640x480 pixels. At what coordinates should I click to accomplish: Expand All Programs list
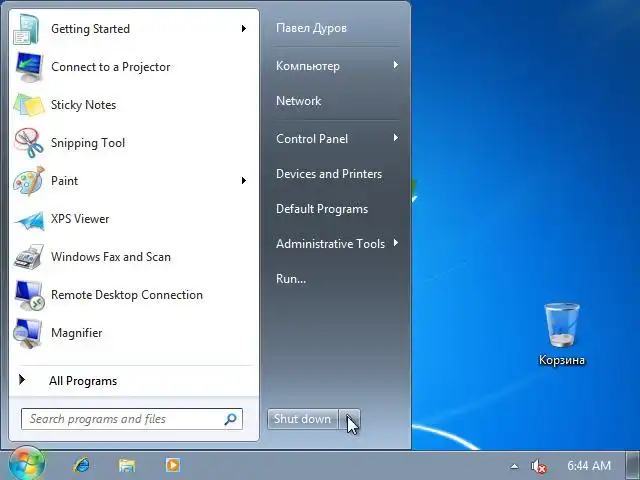[83, 381]
